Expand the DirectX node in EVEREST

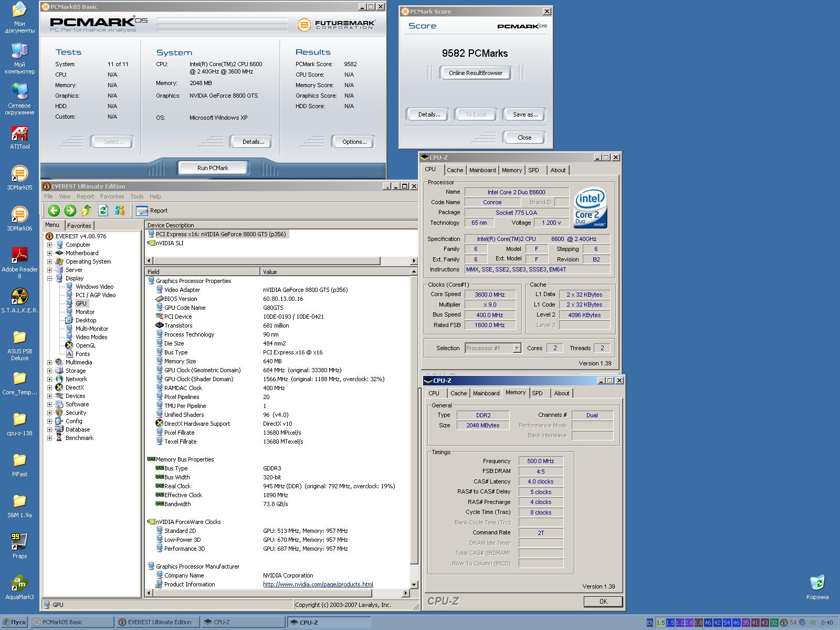pos(50,387)
